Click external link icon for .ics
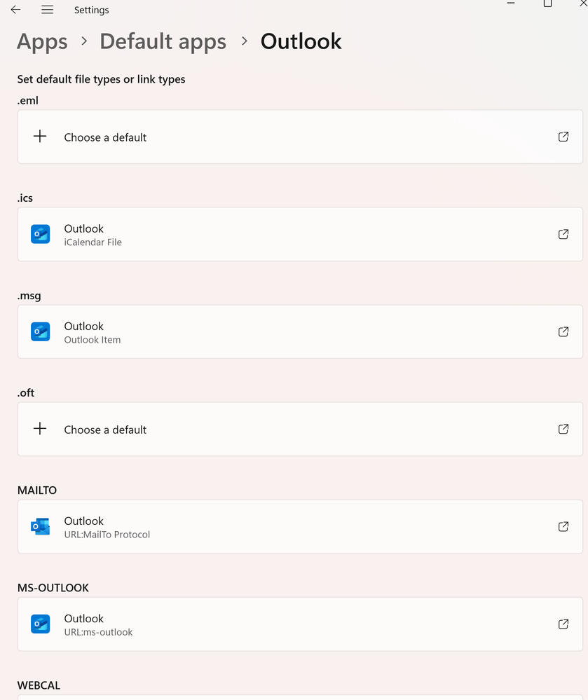588x700 pixels. point(563,234)
